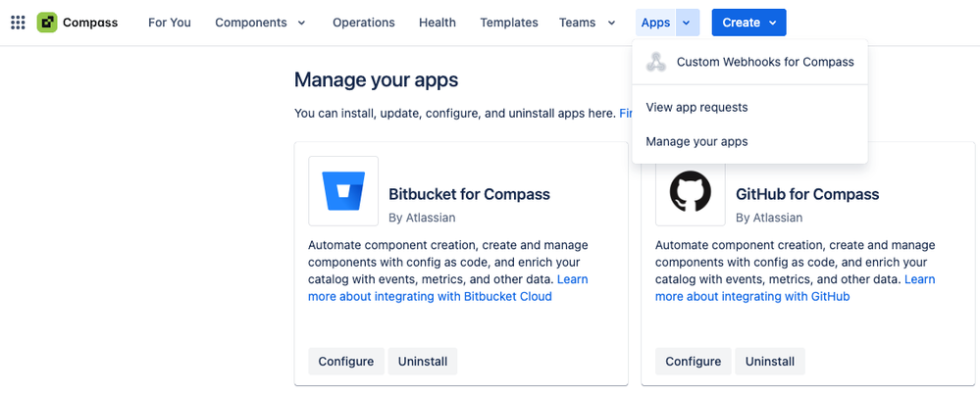Choose Manage your apps menu entry
This screenshot has width=980, height=394.
pos(697,141)
